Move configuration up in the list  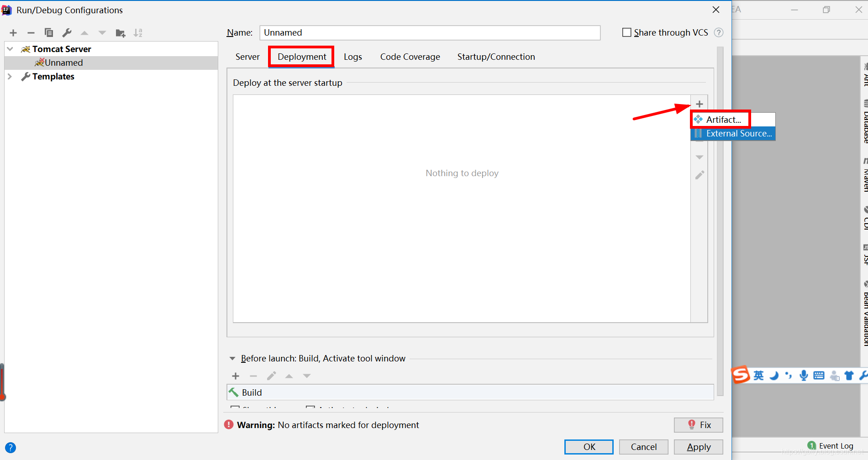point(84,33)
